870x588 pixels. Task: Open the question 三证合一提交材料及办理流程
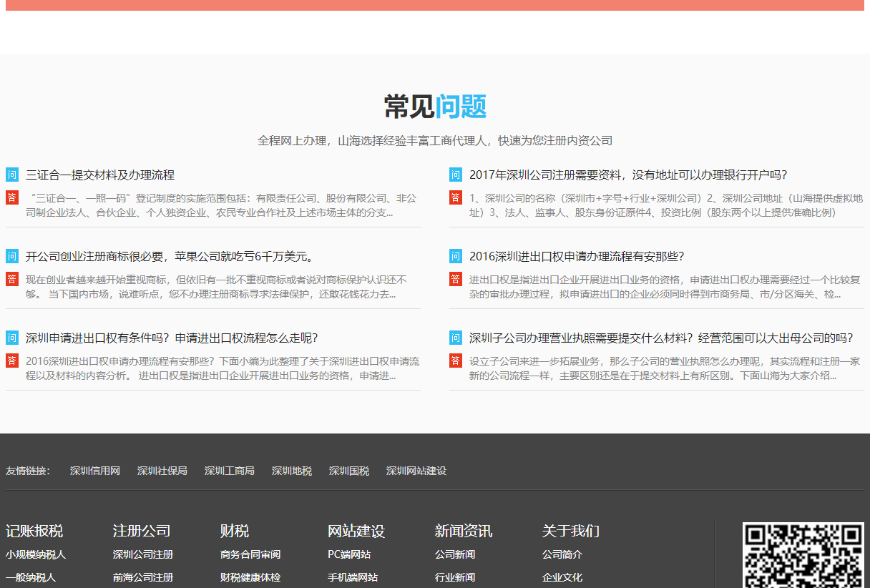tap(100, 175)
